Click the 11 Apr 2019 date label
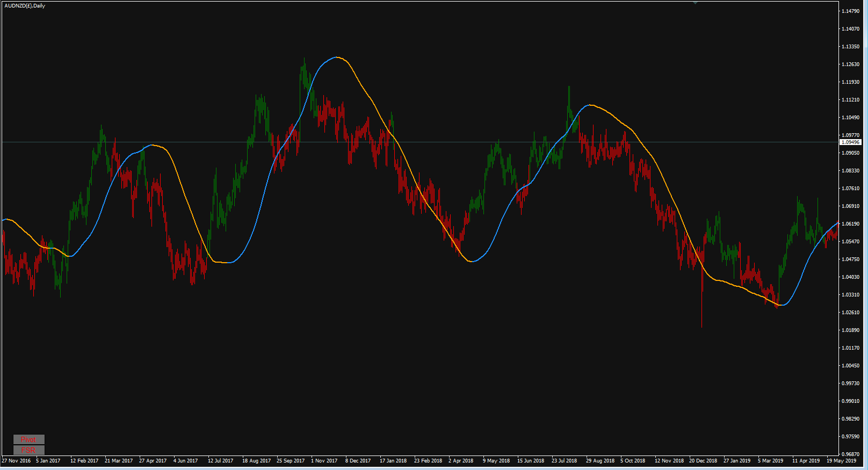This screenshot has width=868, height=470. click(806, 461)
